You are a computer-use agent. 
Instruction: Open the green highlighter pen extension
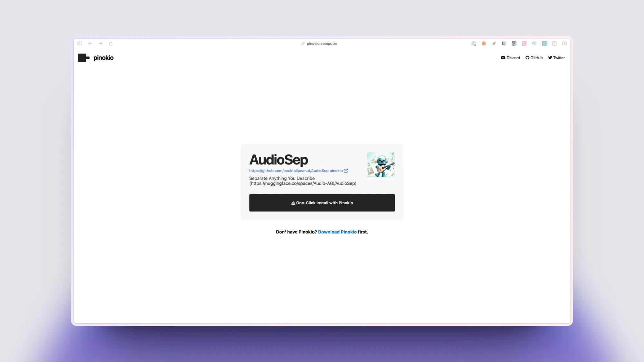pyautogui.click(x=494, y=43)
